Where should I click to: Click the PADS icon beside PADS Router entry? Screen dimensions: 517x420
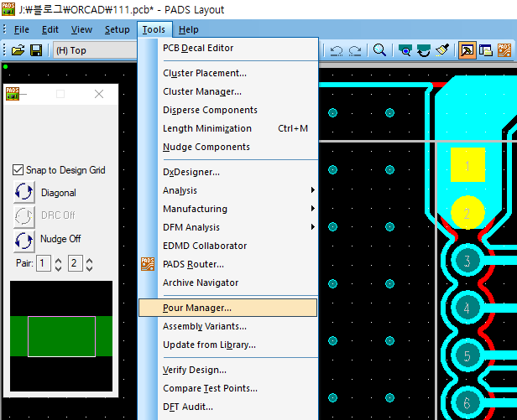(148, 264)
